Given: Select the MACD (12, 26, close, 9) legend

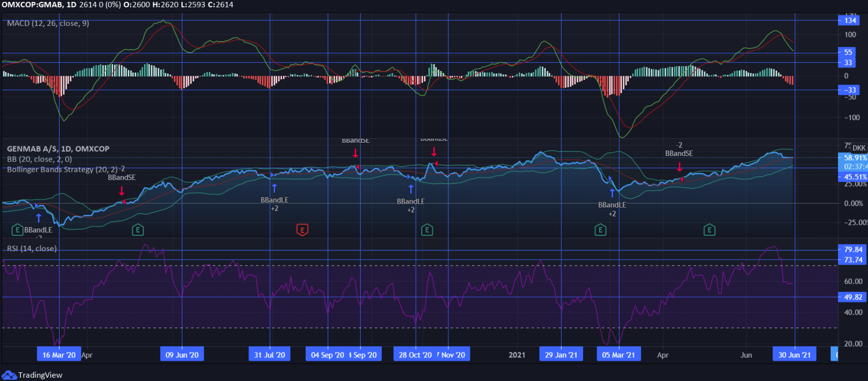Looking at the screenshot, I should pyautogui.click(x=48, y=23).
